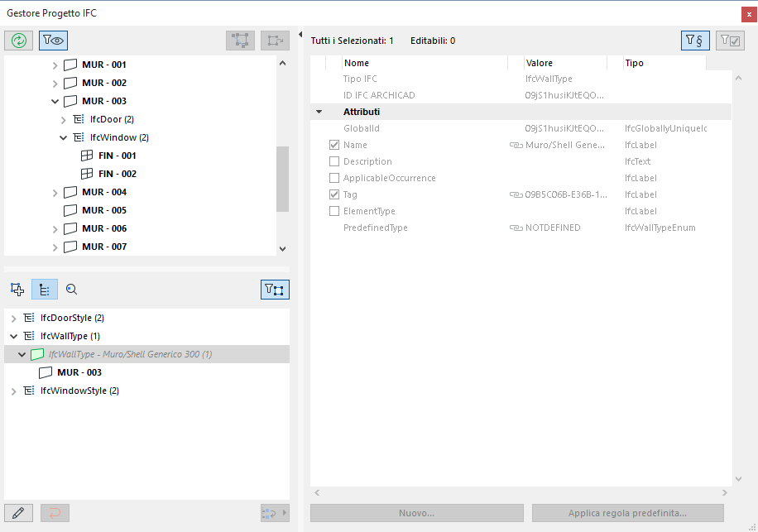The image size is (758, 532).
Task: Uncheck the Name attribute checkbox
Action: pos(334,145)
